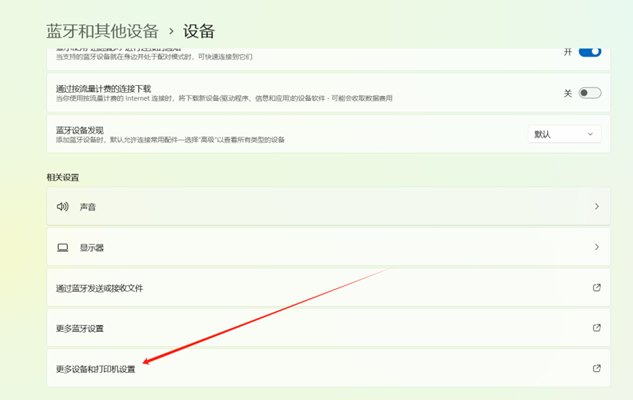The image size is (633, 400).
Task: Go back to 蓝牙和其他设备 via breadcrumb
Action: coord(100,31)
